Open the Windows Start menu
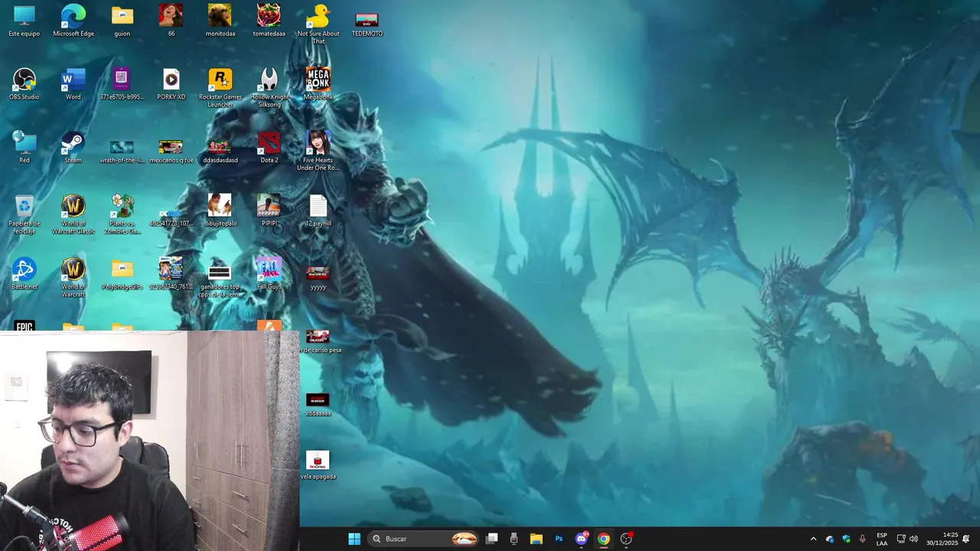980x551 pixels. click(354, 539)
